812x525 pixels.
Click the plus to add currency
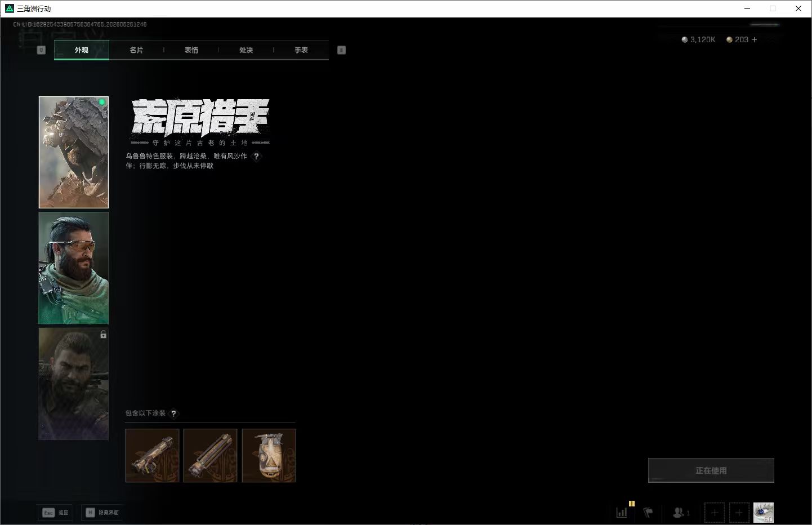(755, 39)
